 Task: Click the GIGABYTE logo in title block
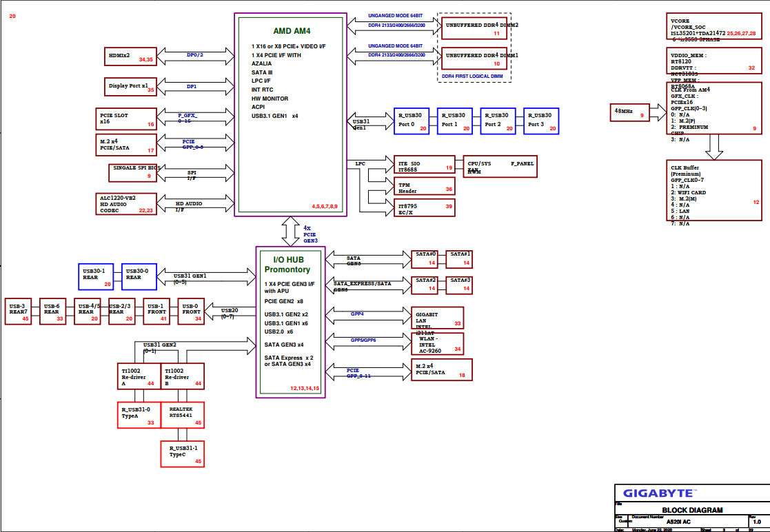pyautogui.click(x=660, y=493)
